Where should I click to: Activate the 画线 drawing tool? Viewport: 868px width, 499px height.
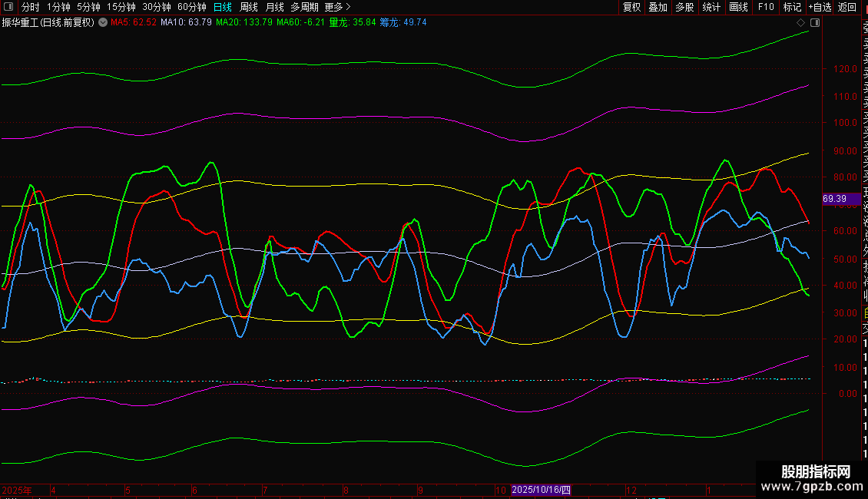tap(738, 7)
